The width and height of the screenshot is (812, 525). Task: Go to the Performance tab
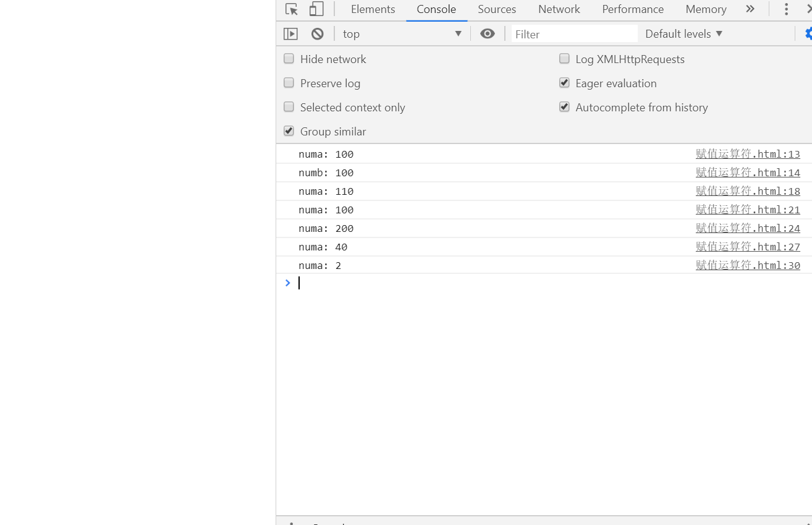[633, 9]
